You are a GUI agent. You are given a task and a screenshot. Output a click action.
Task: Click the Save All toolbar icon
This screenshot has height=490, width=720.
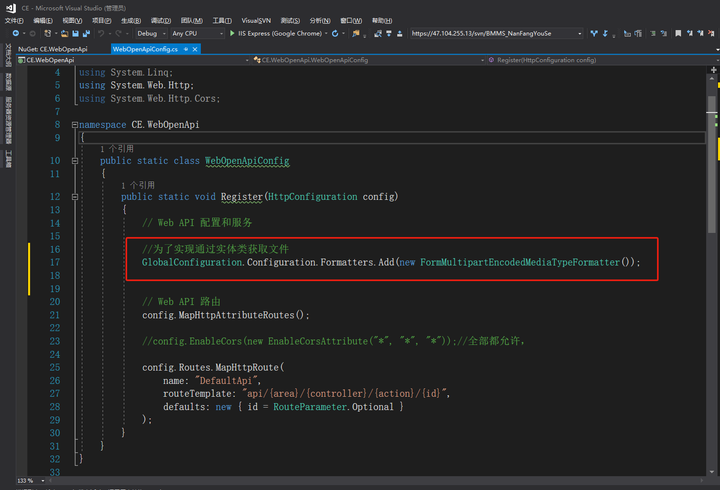88,33
